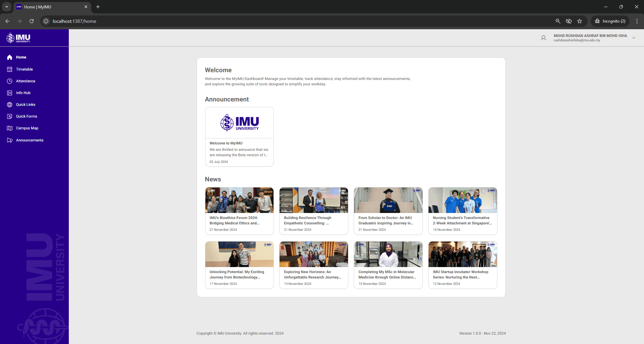Click the IMU University logo in sidebar

(18, 38)
